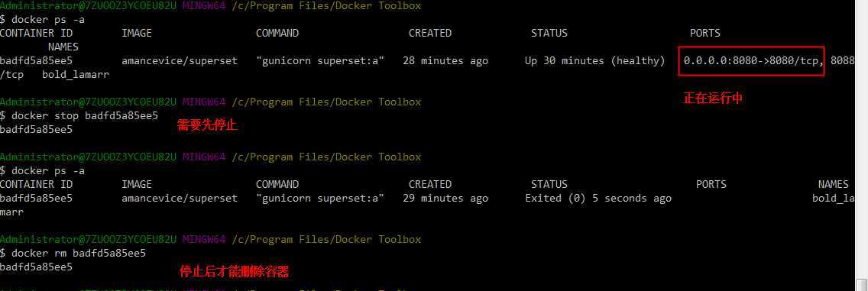Click the 'docker rm badfd5a85ee5' command line

[73, 254]
